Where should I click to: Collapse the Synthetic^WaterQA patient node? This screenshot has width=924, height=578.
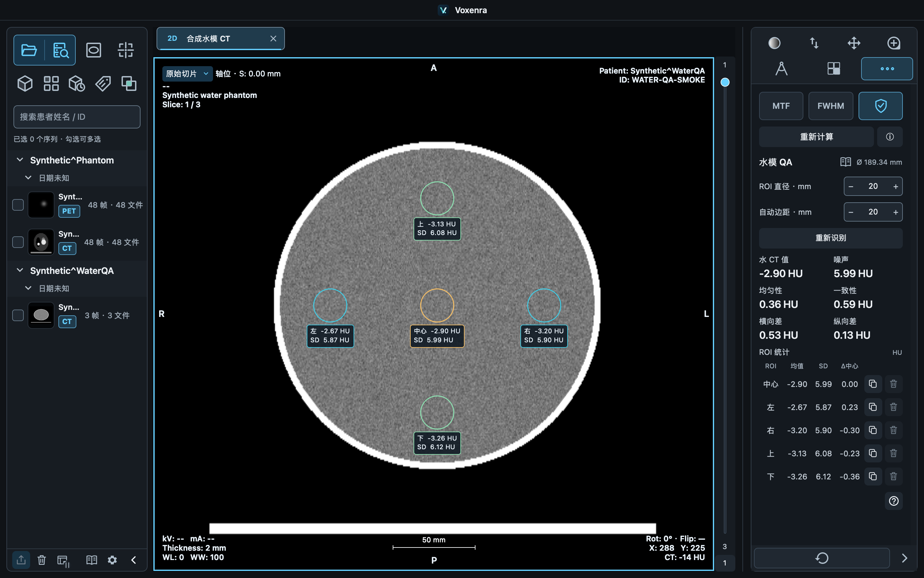(x=20, y=270)
